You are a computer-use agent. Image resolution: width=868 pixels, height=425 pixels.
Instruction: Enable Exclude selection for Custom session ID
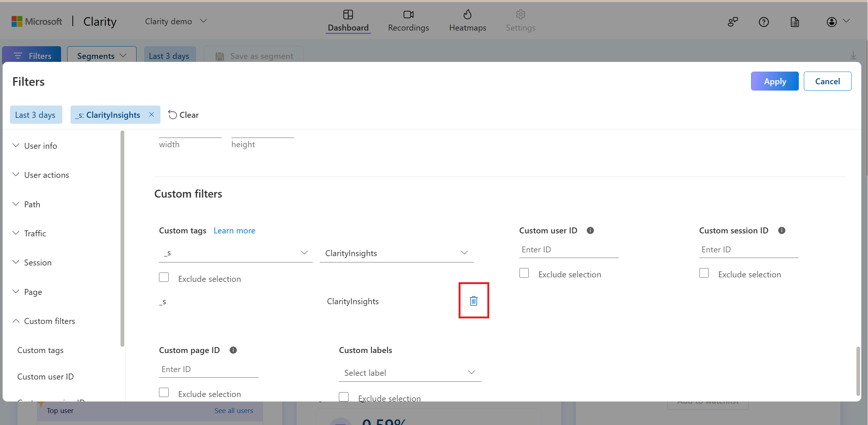[704, 273]
